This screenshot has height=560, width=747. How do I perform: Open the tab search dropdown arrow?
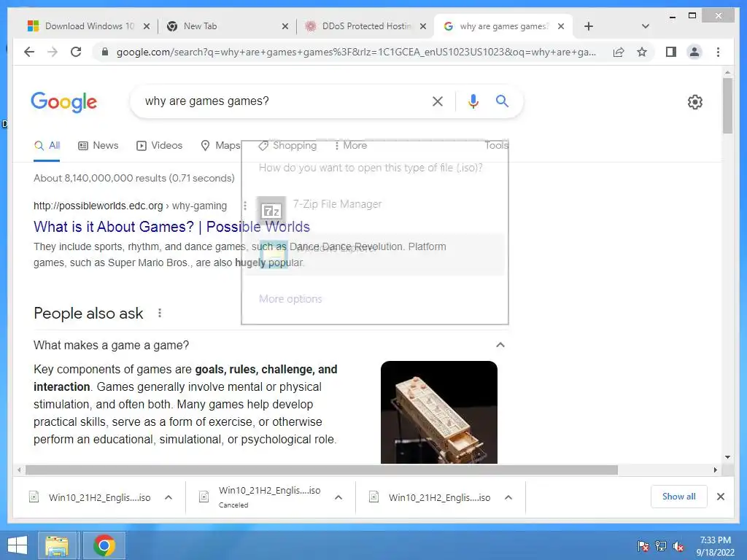pos(646,26)
